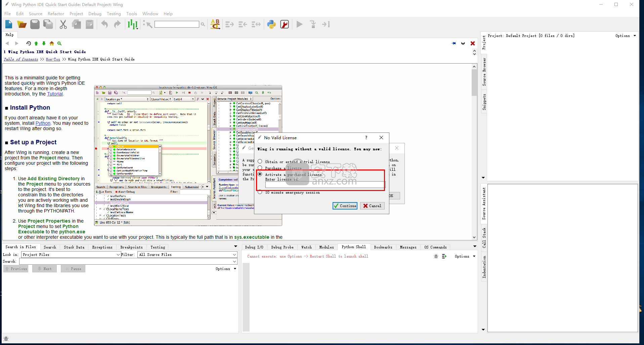Cut selection with scissors icon
Viewport: 644px width, 345px height.
point(63,24)
